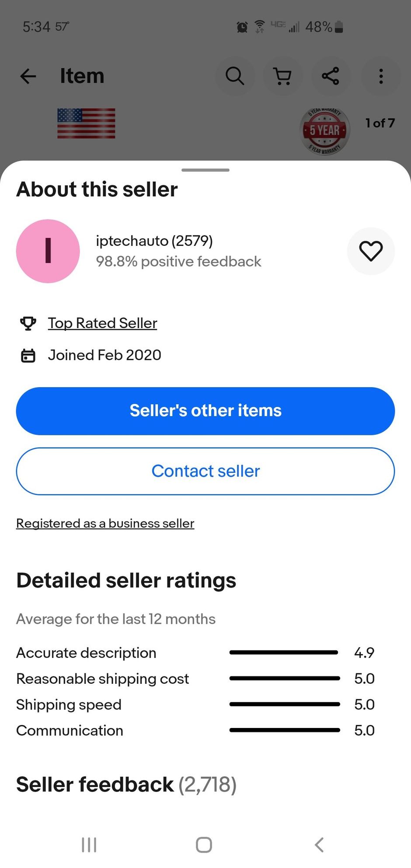
Task: Tap the 5 Year warranty badge image
Action: point(325,130)
